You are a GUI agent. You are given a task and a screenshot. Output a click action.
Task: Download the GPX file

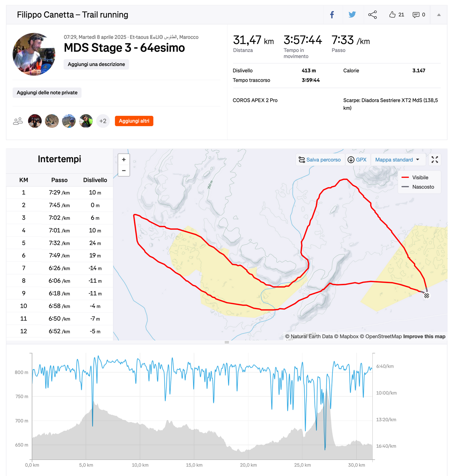coord(358,160)
